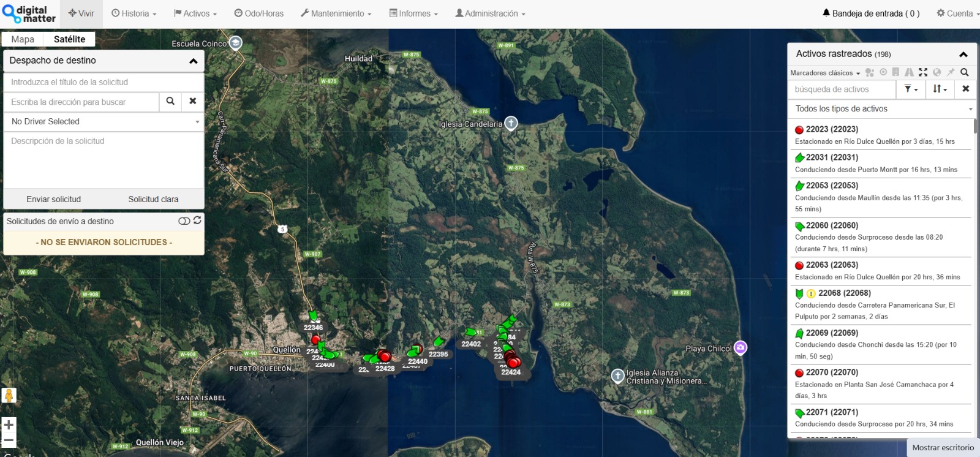Screen dimensions: 980x457
Task: Click the text labels 'A' icon
Action: pyautogui.click(x=909, y=72)
